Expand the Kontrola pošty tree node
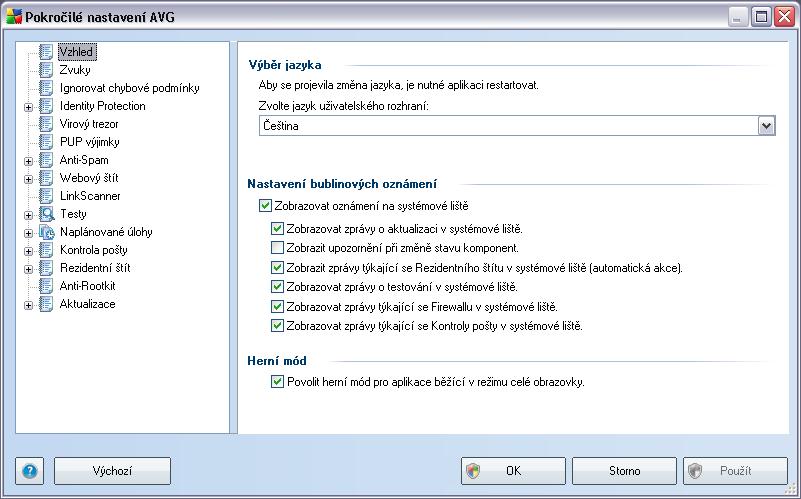This screenshot has width=801, height=499. (x=29, y=251)
